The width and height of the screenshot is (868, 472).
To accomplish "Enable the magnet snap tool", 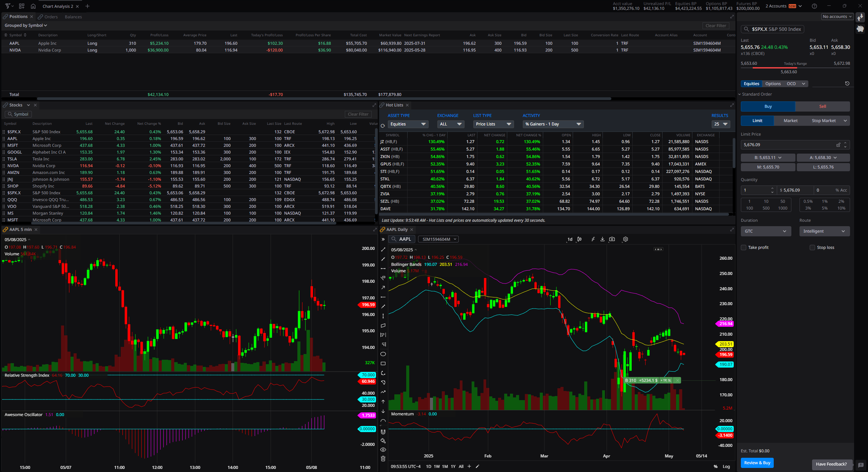I will pyautogui.click(x=383, y=432).
